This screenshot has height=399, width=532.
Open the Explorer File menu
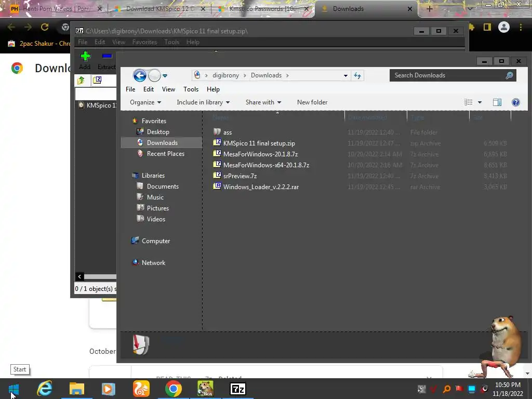pyautogui.click(x=130, y=89)
